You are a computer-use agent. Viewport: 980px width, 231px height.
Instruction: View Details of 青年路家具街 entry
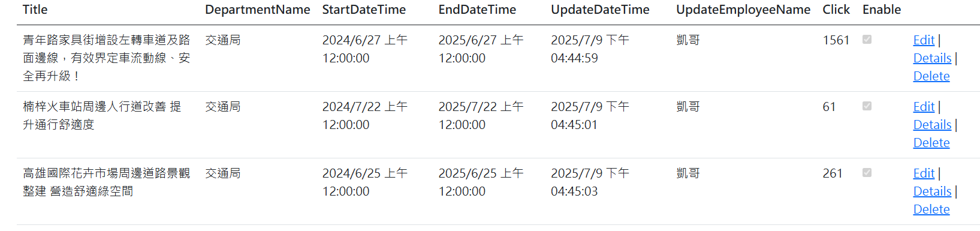pyautogui.click(x=932, y=58)
